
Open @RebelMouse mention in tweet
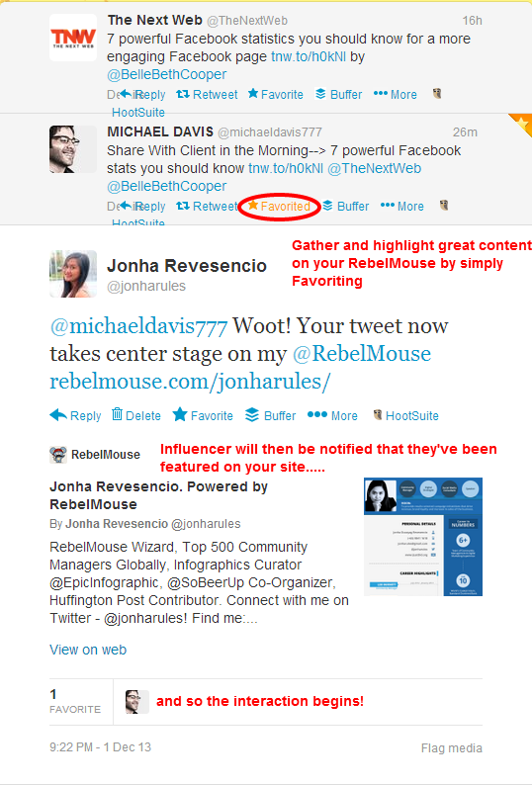click(x=362, y=354)
